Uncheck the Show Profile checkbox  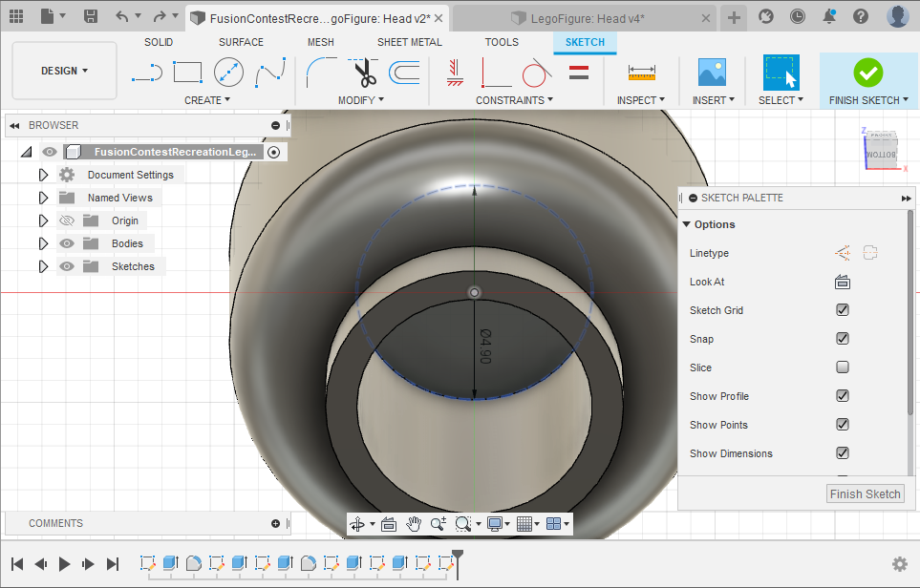[x=843, y=396]
